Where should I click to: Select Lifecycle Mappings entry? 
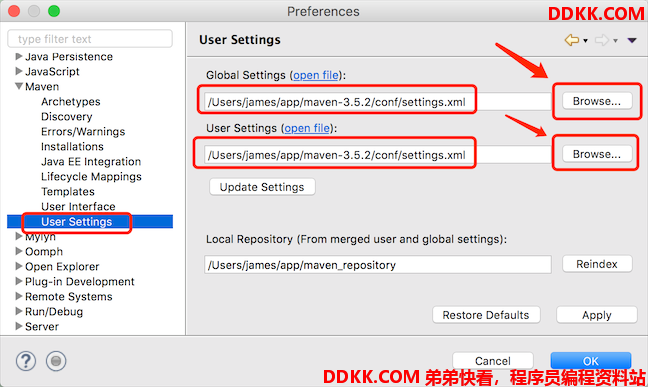91,177
